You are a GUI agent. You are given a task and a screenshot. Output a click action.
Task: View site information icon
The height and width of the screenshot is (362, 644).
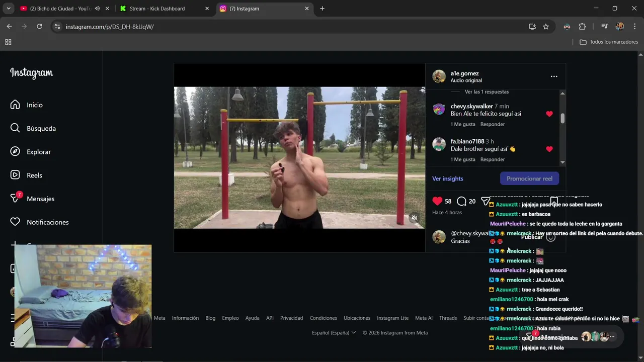coord(57,27)
